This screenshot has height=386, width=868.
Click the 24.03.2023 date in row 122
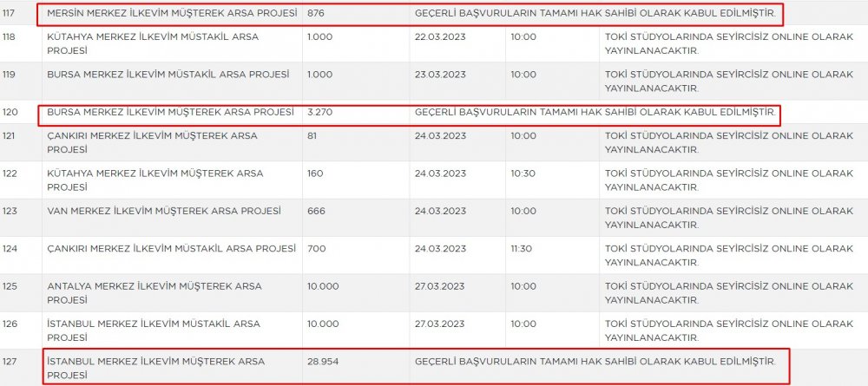440,173
